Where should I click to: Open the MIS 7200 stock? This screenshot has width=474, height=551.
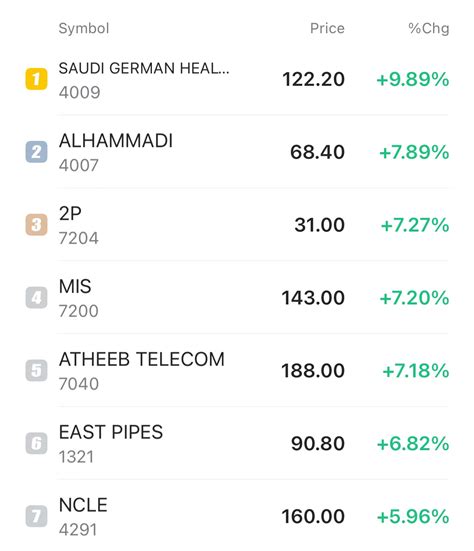point(237,297)
